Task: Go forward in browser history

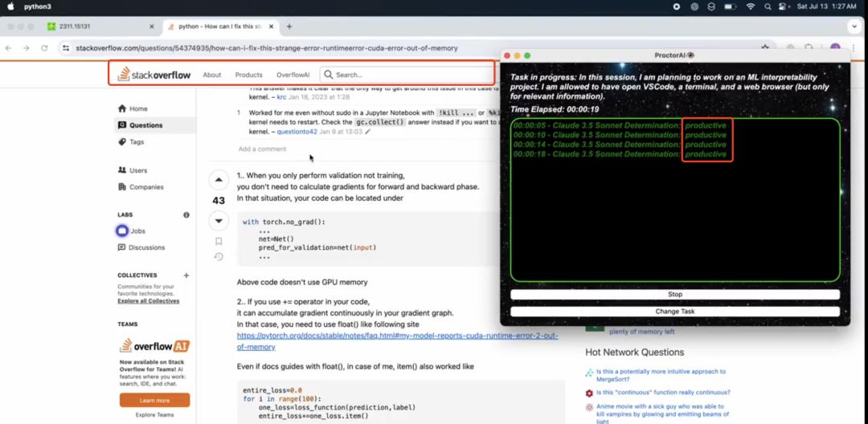Action: [x=26, y=48]
